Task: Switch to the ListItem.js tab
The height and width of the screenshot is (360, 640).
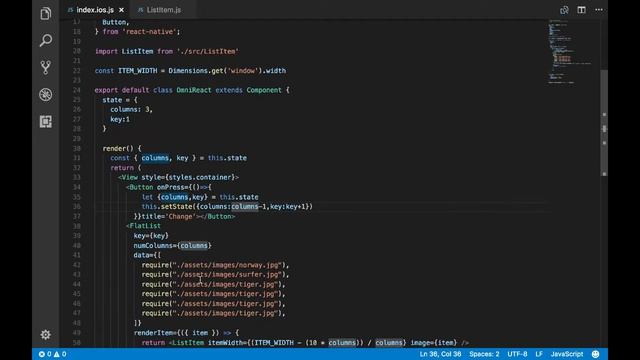Action: tap(163, 10)
